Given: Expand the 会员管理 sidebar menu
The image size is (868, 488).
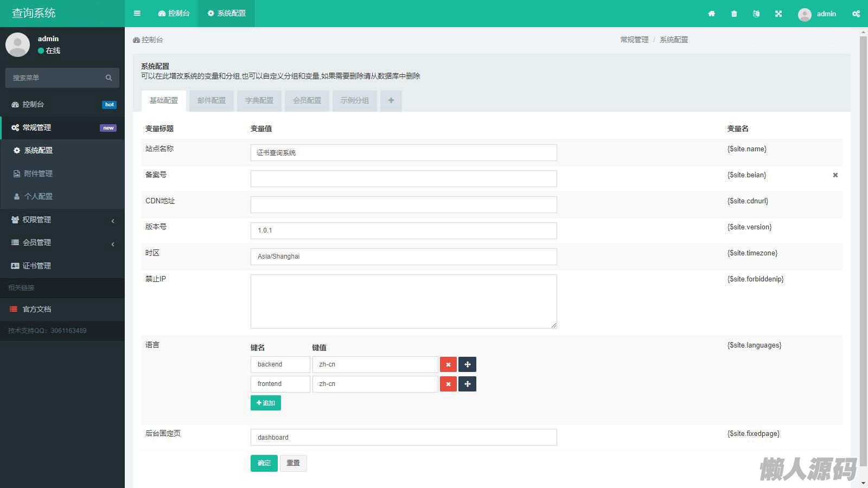Looking at the screenshot, I should pos(62,242).
